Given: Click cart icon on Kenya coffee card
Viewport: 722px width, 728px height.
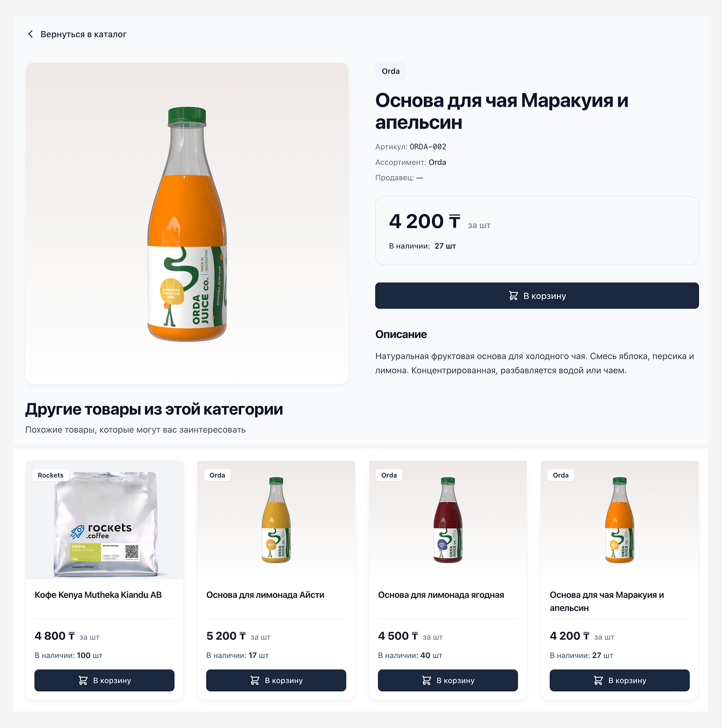Looking at the screenshot, I should (83, 680).
